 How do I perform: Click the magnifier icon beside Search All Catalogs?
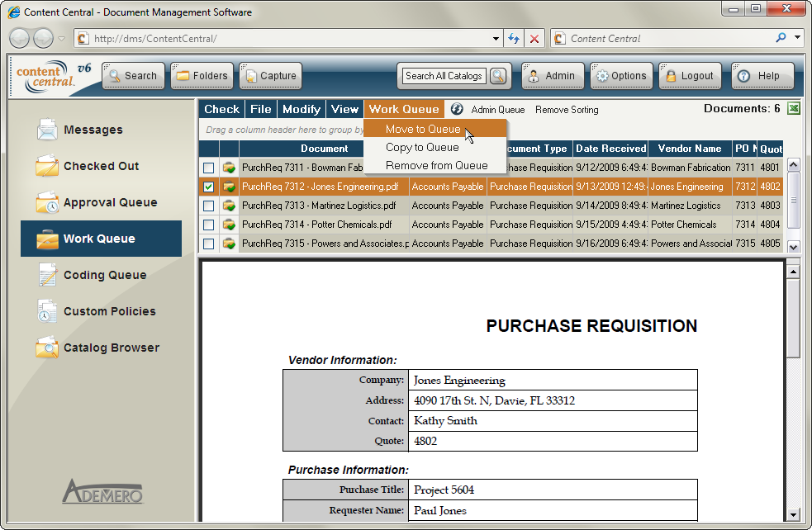pos(498,76)
